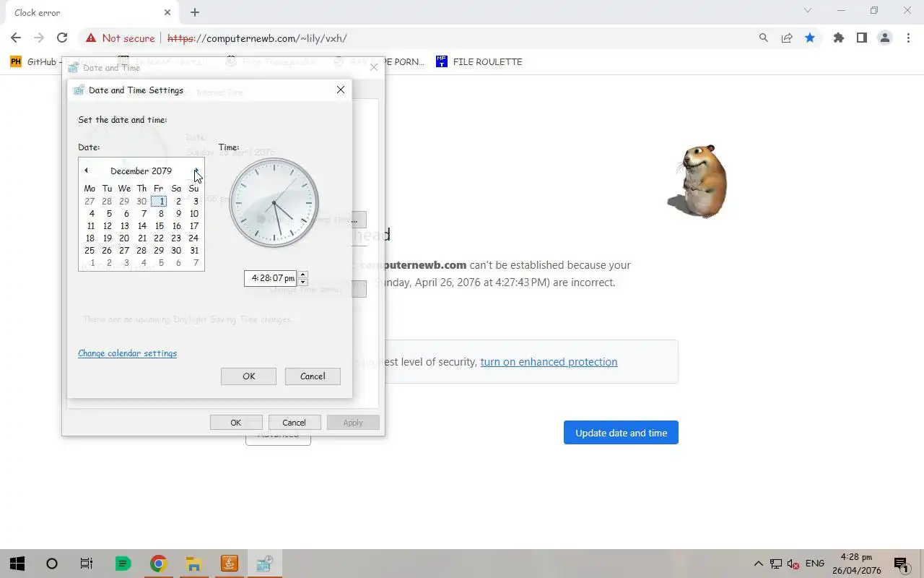Confirm with OK in Date and Time Settings
The image size is (924, 578).
(x=249, y=376)
